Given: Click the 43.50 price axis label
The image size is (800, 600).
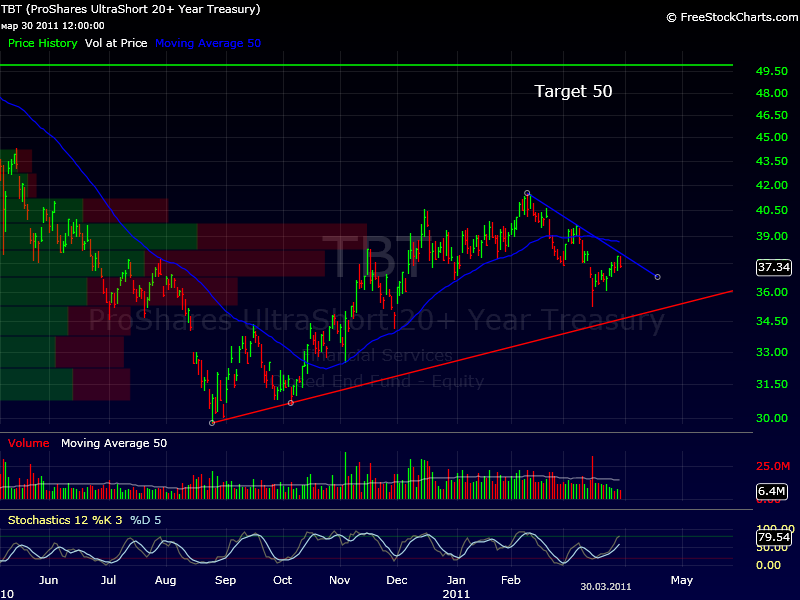Looking at the screenshot, I should tap(772, 161).
